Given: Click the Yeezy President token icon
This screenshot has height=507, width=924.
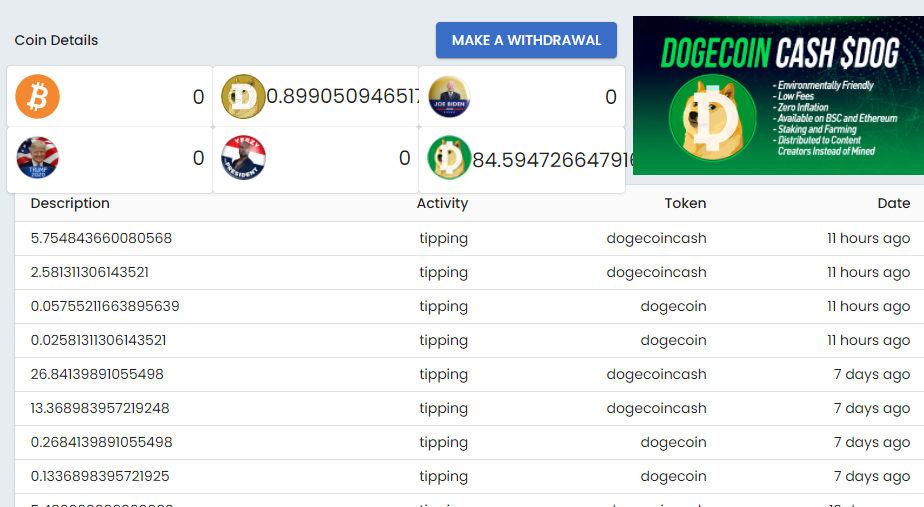Looking at the screenshot, I should coord(243,158).
